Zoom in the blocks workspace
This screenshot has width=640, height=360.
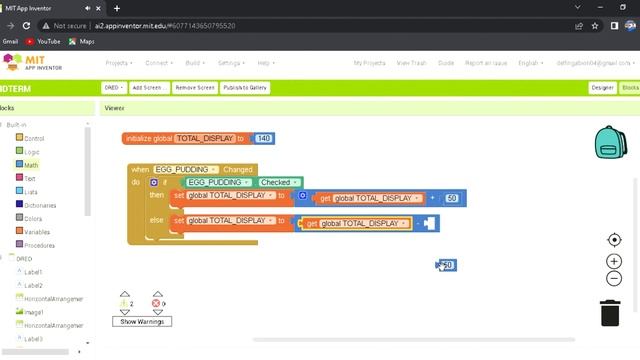point(614,261)
